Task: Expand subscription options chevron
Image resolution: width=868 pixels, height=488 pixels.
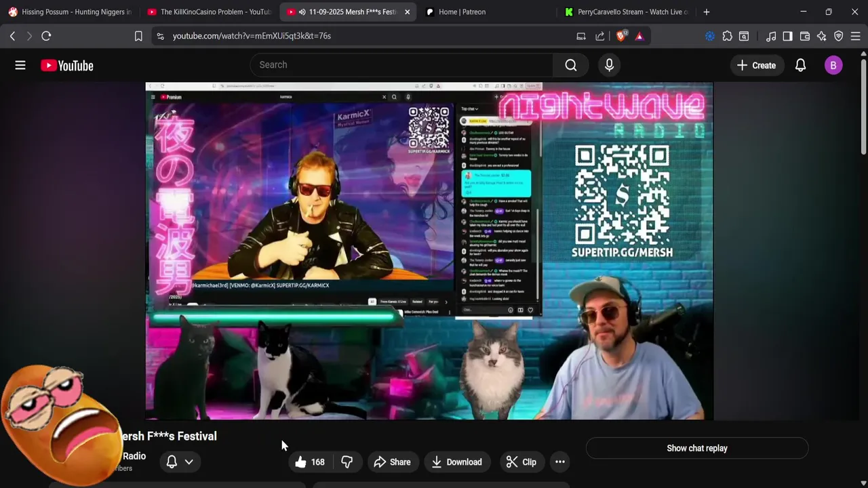Action: click(x=189, y=462)
